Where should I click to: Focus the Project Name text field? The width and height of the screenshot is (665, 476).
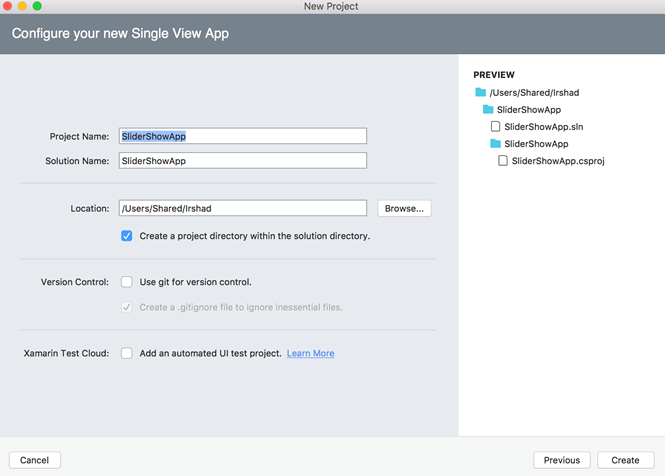243,136
